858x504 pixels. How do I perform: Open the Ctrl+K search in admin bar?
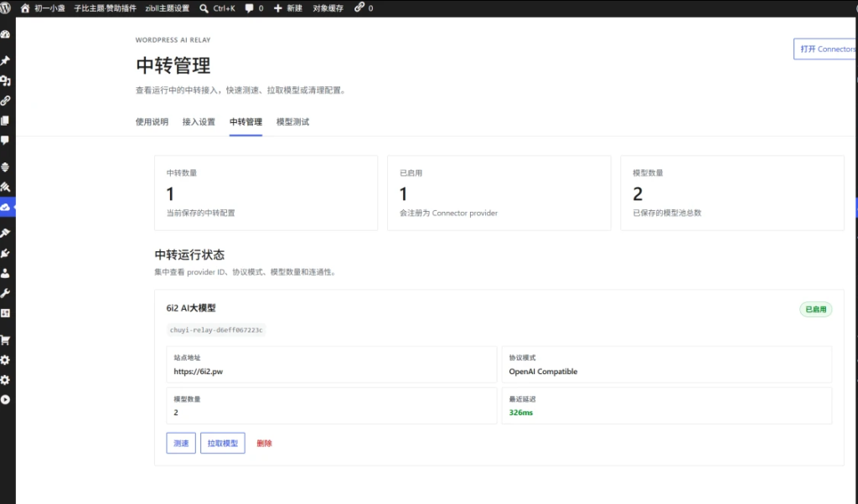tap(217, 8)
